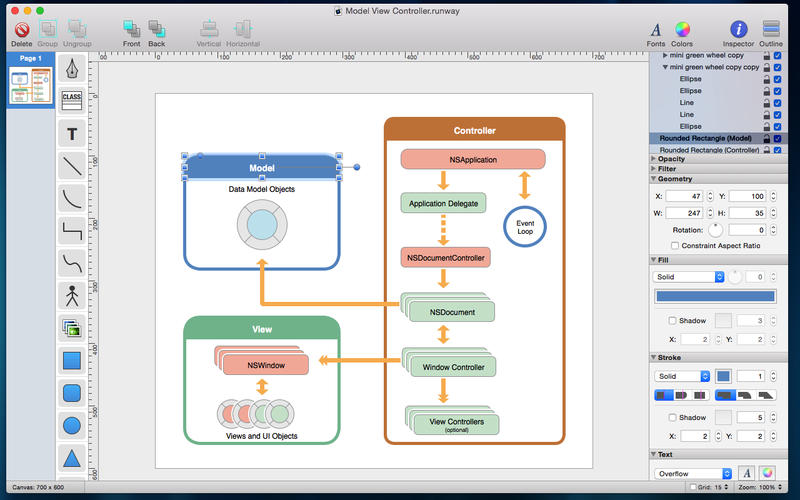This screenshot has height=500, width=800.
Task: Select the Page 1 thumbnail
Action: click(x=31, y=86)
